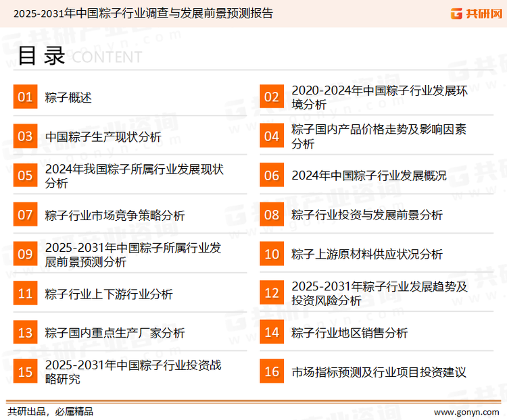The image size is (507, 420).
Task: Click the 目录 heading
Action: coord(41,56)
